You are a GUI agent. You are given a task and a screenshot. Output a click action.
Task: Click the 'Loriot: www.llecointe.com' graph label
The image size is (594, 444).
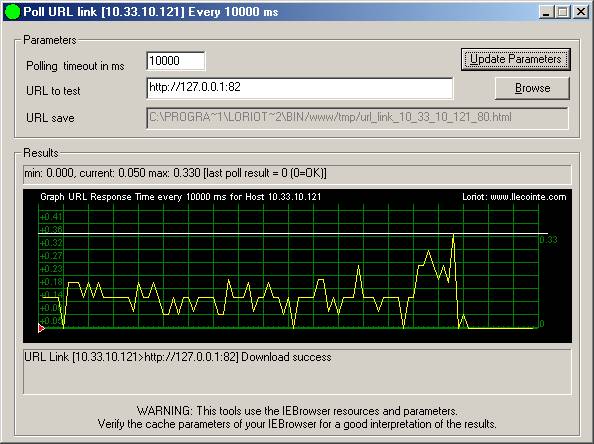point(514,197)
